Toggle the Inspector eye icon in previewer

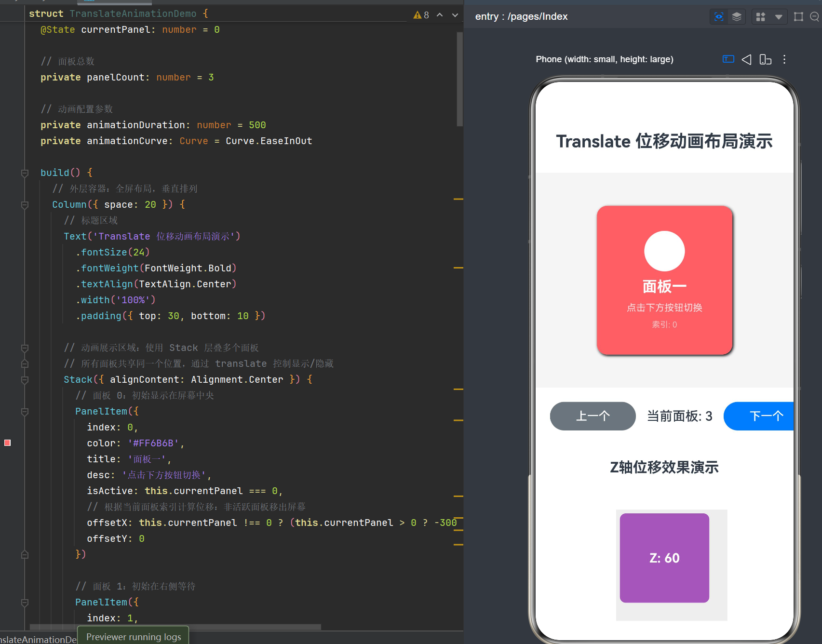pyautogui.click(x=719, y=17)
